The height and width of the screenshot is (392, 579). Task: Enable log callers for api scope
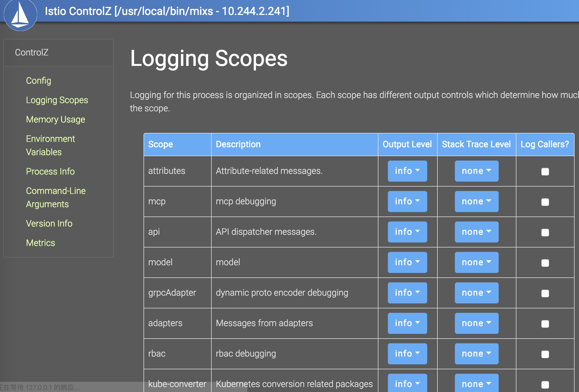[x=545, y=233]
